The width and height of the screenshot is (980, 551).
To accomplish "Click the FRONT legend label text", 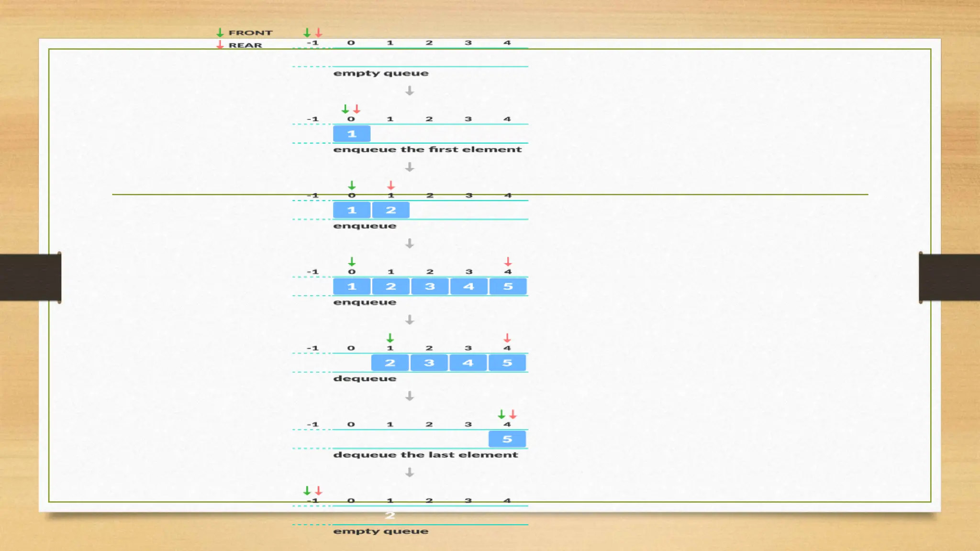I will point(250,33).
